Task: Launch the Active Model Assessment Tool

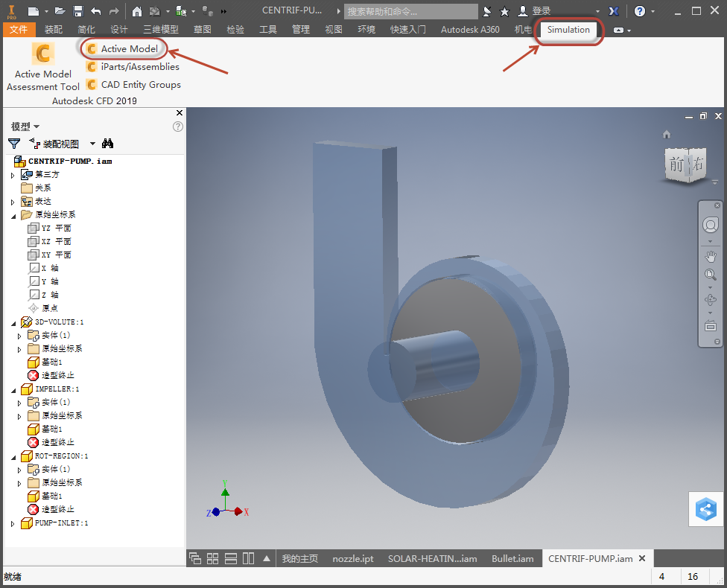Action: [42, 66]
